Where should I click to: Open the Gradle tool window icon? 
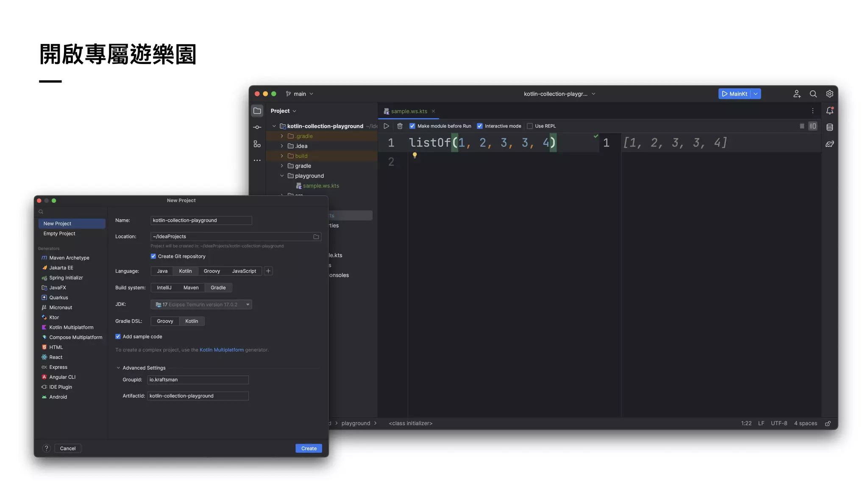pyautogui.click(x=829, y=144)
